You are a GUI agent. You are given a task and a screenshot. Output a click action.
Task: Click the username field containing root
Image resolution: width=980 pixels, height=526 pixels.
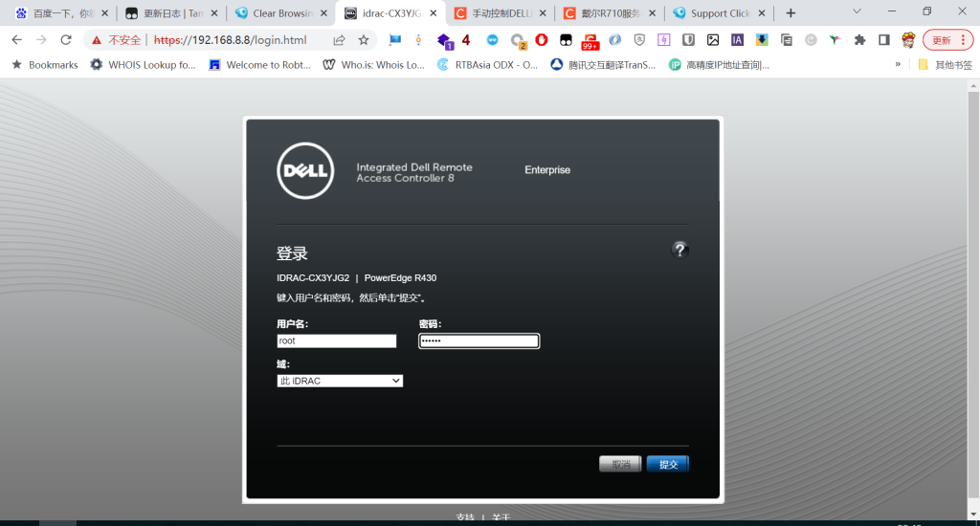[x=336, y=340]
